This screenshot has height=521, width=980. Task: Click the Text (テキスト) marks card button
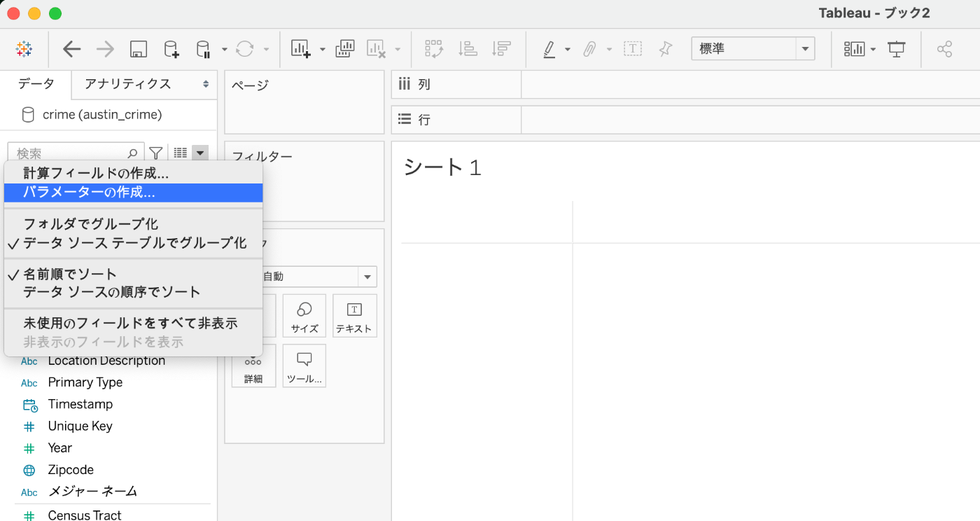point(355,316)
